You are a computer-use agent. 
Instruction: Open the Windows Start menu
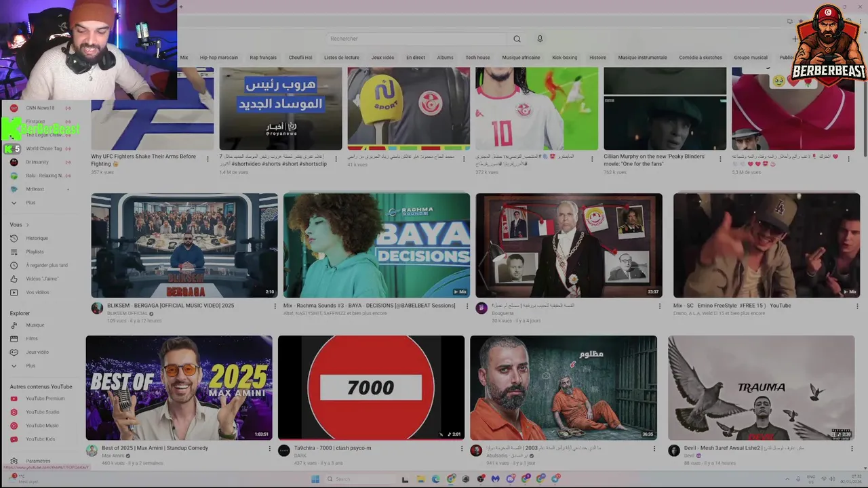[x=315, y=479]
